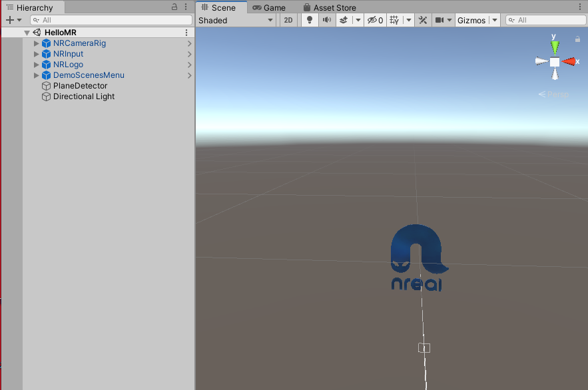Viewport: 588px width, 390px height.
Task: Enable 2D view mode
Action: (x=288, y=20)
